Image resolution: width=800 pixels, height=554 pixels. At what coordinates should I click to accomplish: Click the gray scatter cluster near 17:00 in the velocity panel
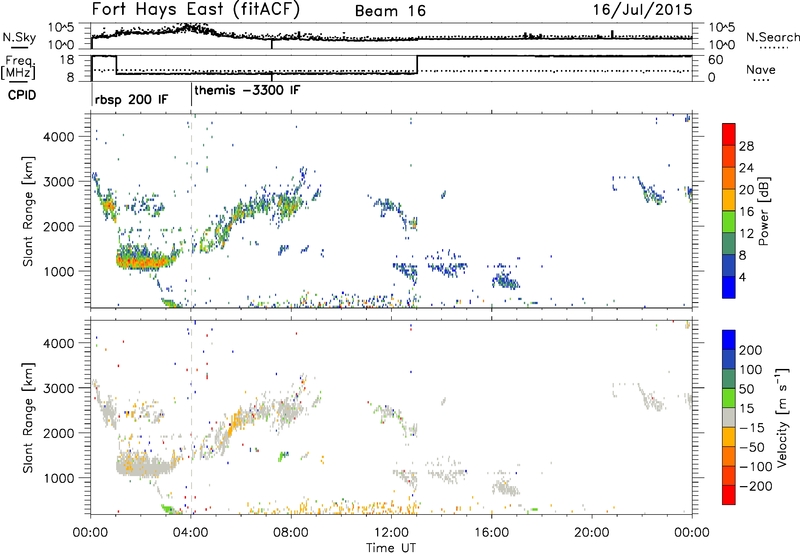tap(506, 487)
